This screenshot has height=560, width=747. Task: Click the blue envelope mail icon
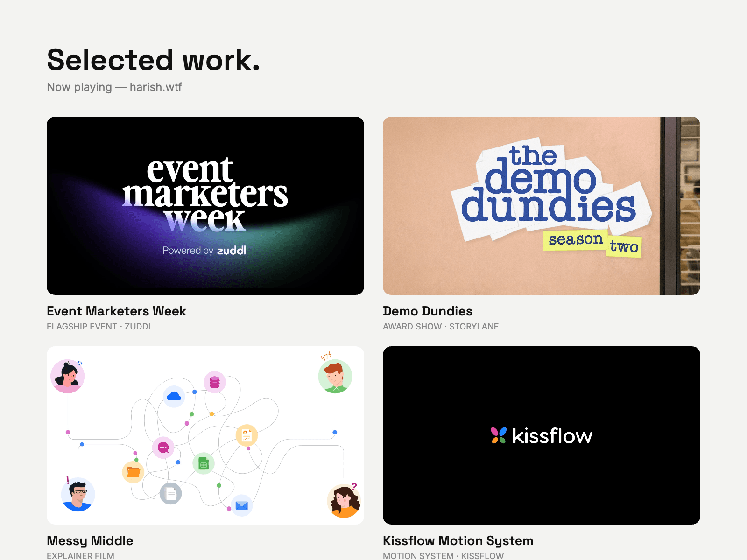pos(242,505)
